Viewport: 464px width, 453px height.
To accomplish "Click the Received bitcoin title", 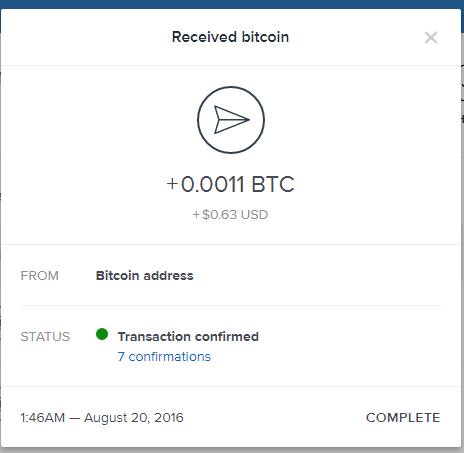I will 230,37.
